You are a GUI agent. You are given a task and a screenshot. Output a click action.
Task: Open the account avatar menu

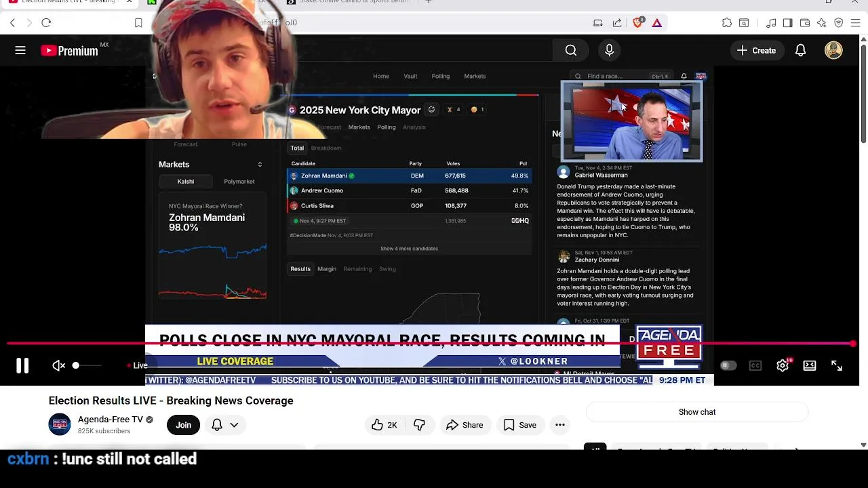point(833,50)
